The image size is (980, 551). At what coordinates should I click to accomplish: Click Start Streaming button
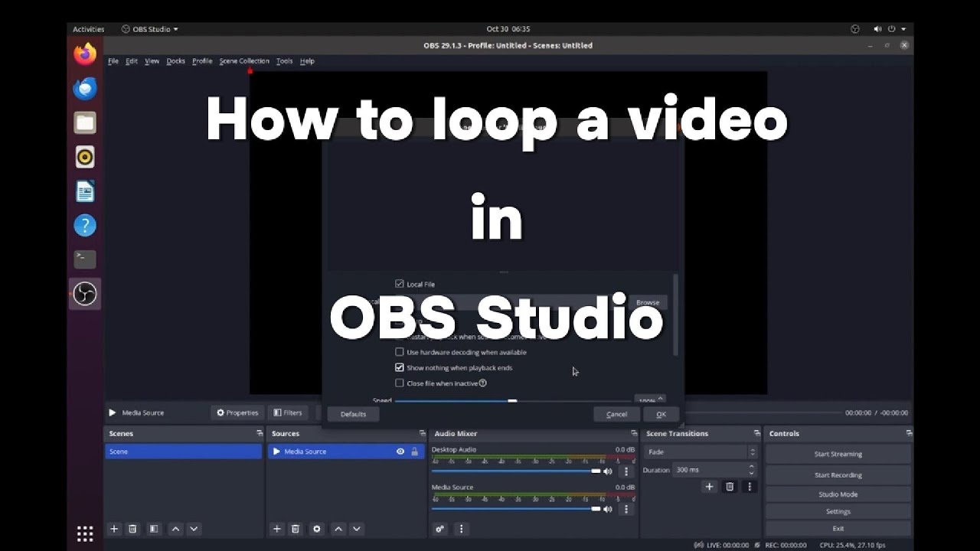[x=838, y=454]
